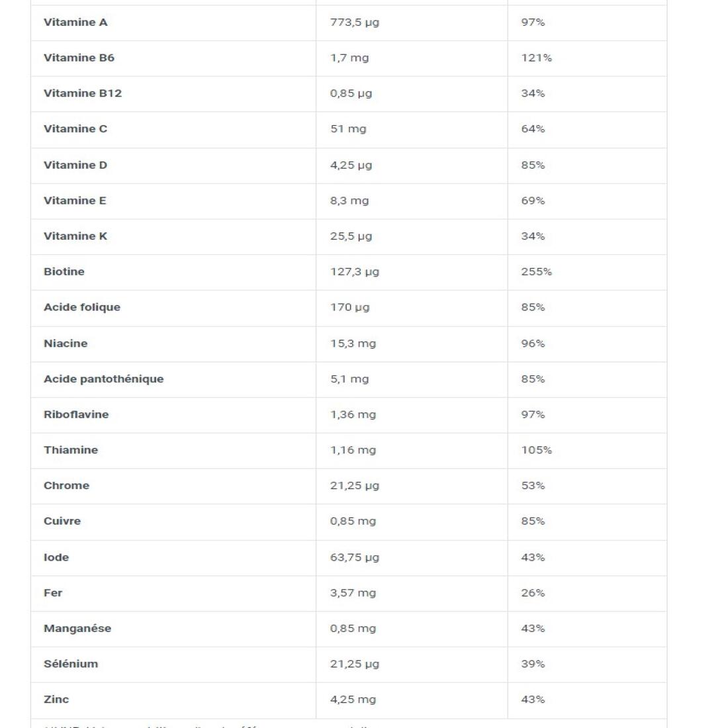
Task: Click the Fer 26% percentage
Action: 533,593
